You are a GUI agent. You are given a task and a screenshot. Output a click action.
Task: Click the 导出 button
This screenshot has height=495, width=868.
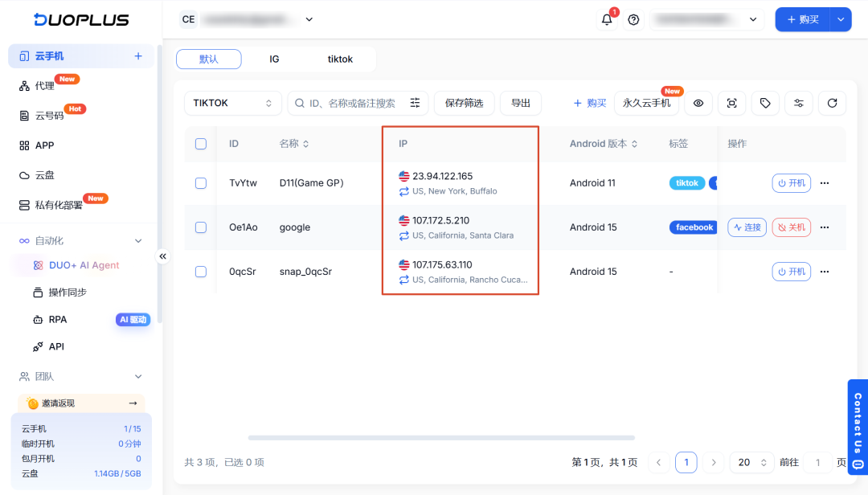click(520, 103)
